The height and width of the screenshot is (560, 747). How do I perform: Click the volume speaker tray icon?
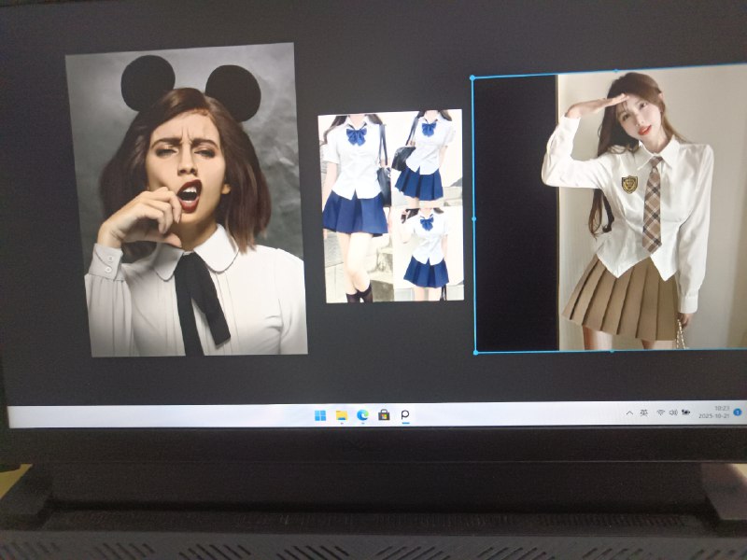pos(673,413)
